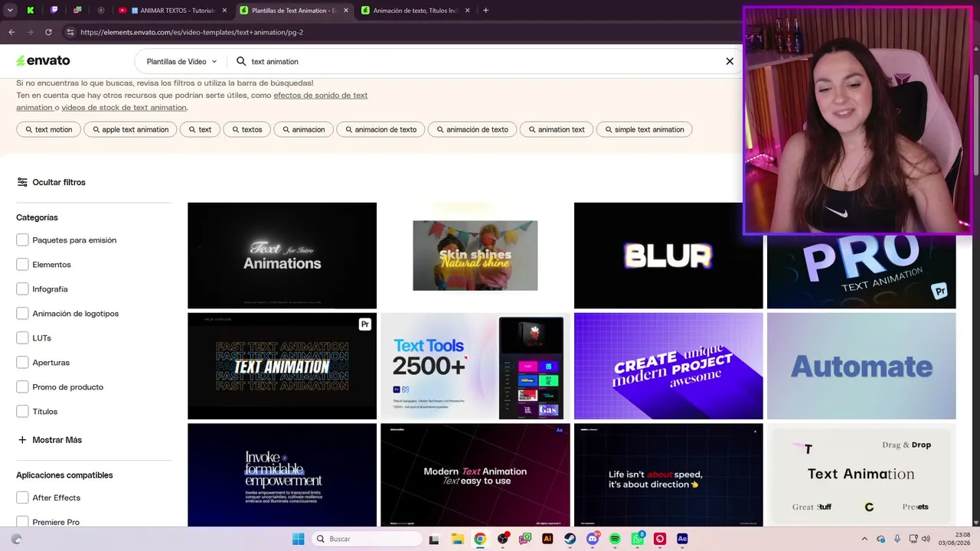Click the browser back arrow
The height and width of the screenshot is (551, 980).
(x=11, y=32)
